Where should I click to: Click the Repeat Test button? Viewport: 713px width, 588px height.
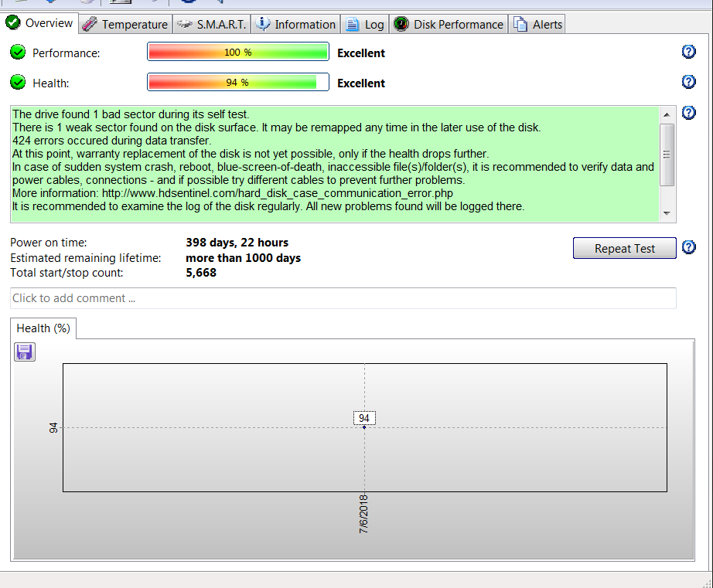624,249
